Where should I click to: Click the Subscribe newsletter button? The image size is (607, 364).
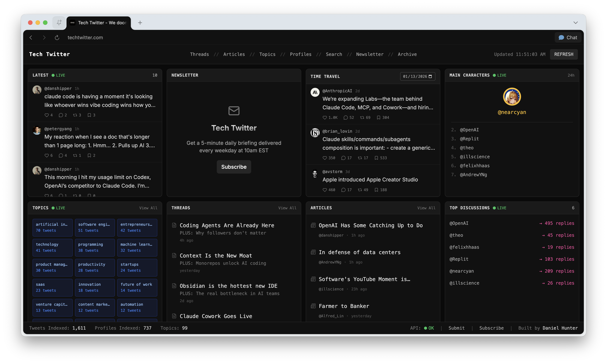click(234, 167)
